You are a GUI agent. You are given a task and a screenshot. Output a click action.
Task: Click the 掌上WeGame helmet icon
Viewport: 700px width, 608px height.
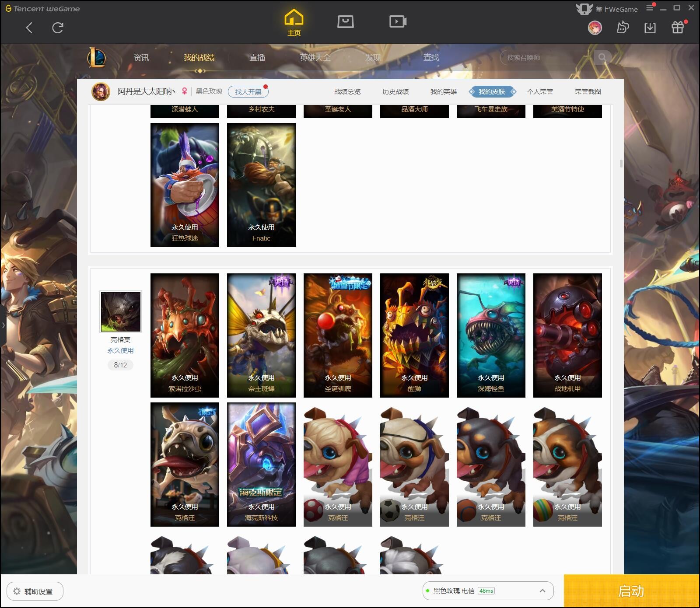click(x=584, y=9)
